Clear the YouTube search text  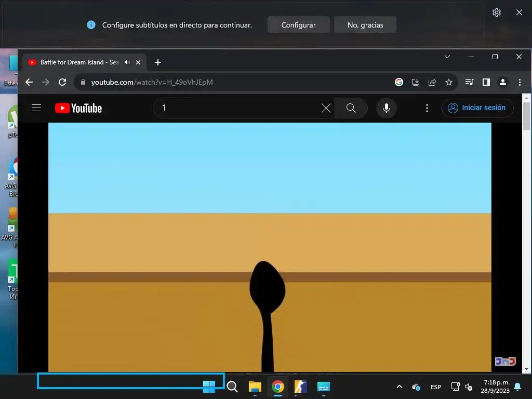pyautogui.click(x=326, y=108)
